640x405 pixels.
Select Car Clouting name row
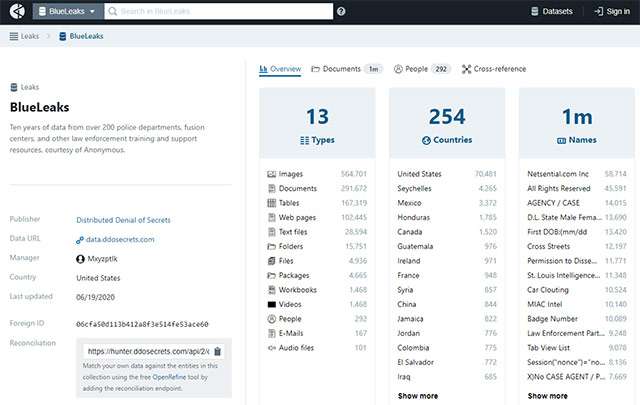pyautogui.click(x=577, y=290)
